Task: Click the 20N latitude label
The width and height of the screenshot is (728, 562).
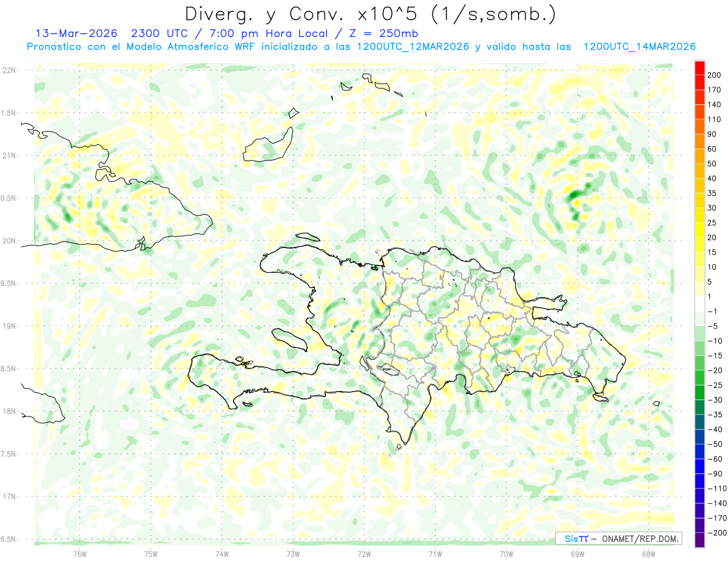Action: (8, 241)
